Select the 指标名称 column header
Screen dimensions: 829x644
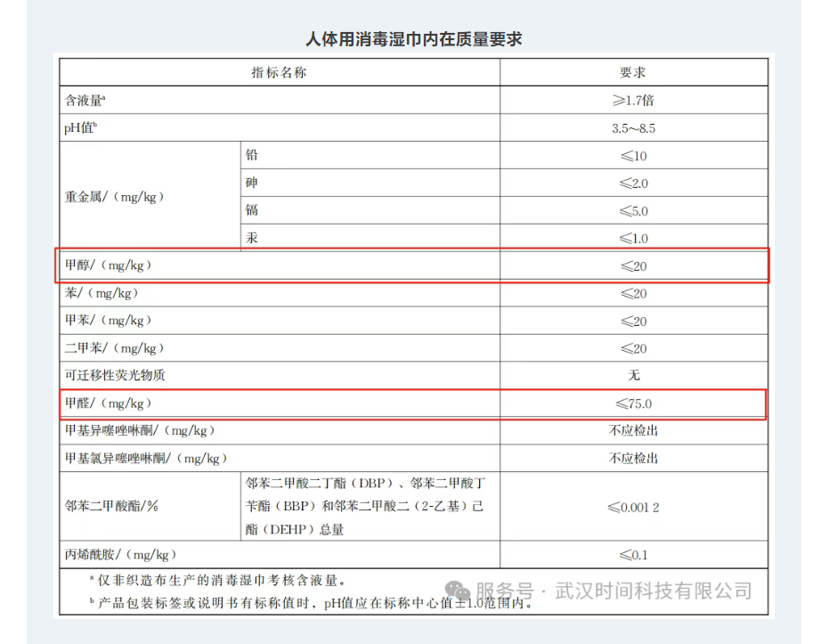279,73
